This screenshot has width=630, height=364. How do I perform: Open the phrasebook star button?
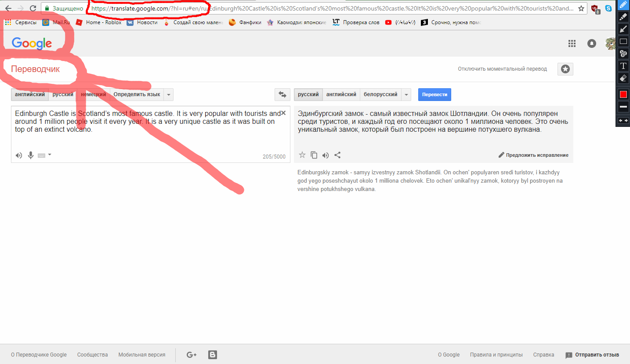[565, 69]
